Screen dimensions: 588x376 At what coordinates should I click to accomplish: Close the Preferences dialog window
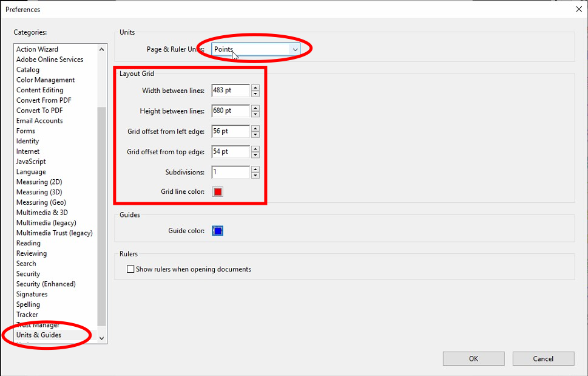pos(578,9)
